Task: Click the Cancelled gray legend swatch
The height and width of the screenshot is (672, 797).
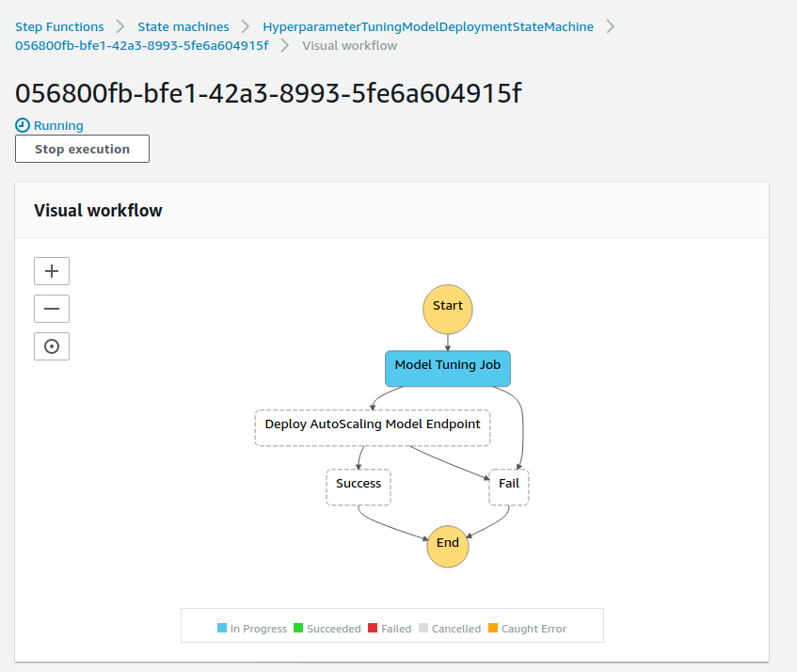Action: pyautogui.click(x=423, y=628)
